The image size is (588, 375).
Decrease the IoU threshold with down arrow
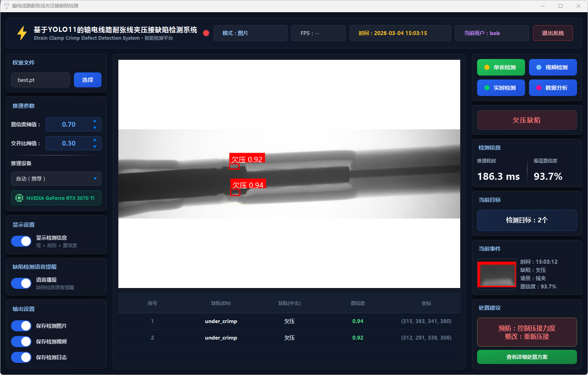point(95,147)
